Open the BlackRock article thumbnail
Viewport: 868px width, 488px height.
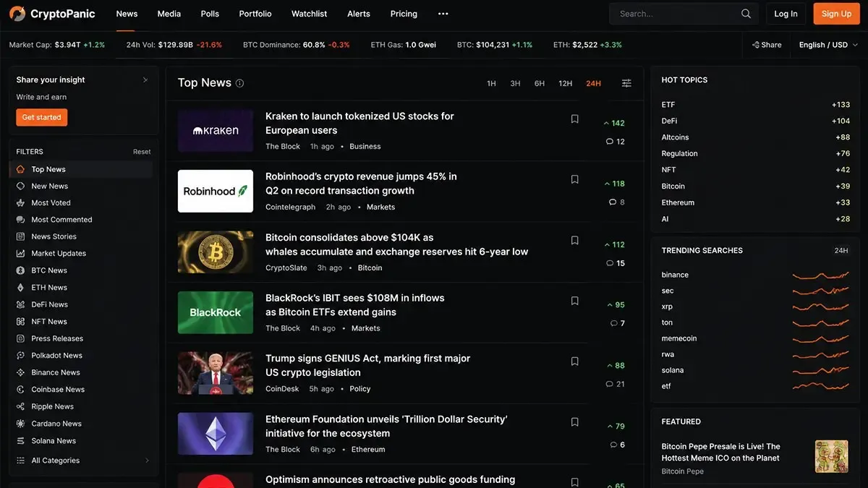[216, 312]
